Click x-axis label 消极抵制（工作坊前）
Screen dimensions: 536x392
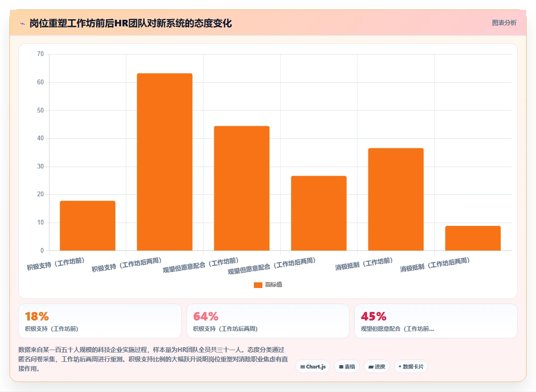(x=364, y=264)
